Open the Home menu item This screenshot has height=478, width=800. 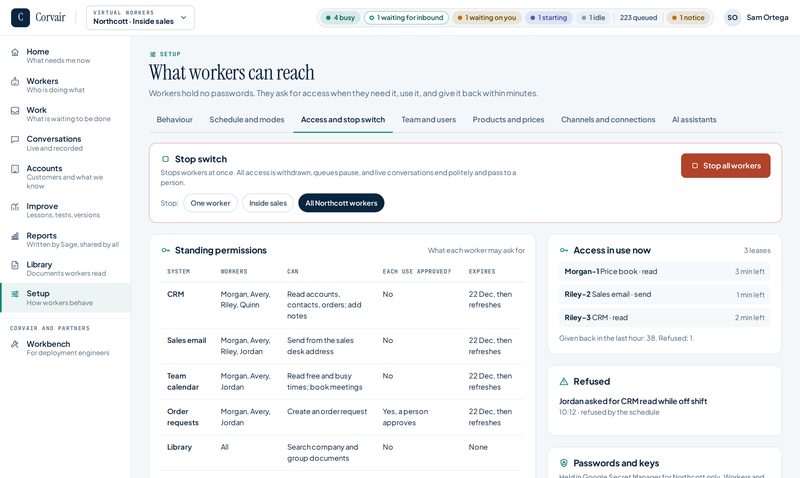coord(65,56)
